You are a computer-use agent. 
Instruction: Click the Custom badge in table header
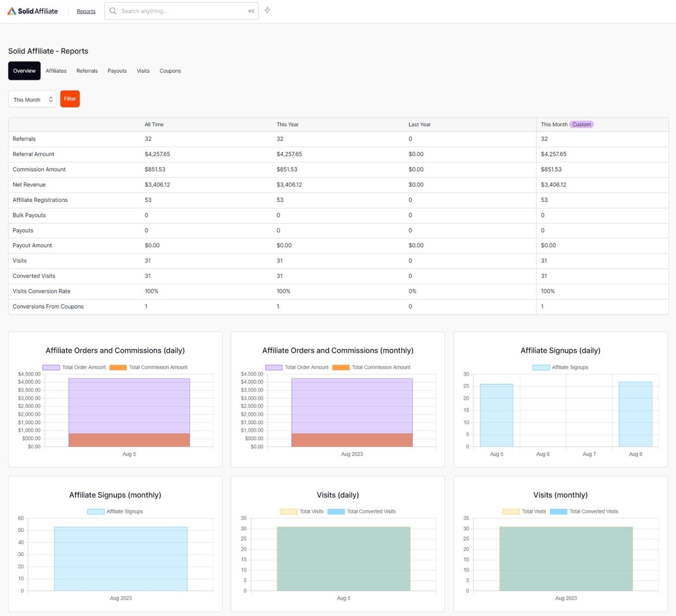click(581, 125)
